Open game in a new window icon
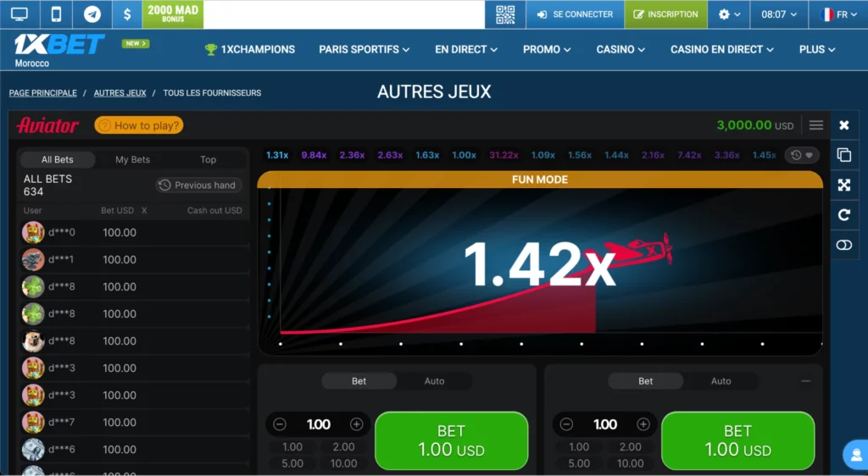 [843, 155]
